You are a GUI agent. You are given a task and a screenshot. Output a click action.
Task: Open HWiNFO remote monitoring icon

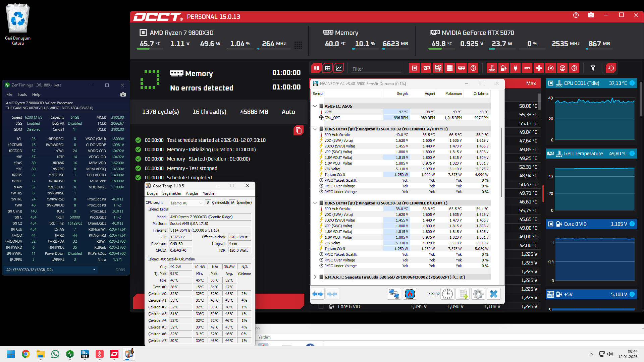point(394,294)
